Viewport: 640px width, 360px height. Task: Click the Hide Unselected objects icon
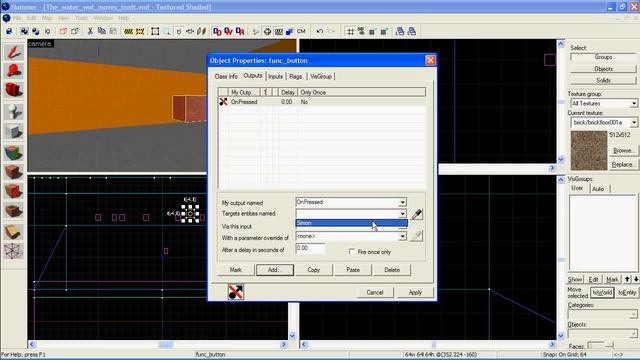74,31
